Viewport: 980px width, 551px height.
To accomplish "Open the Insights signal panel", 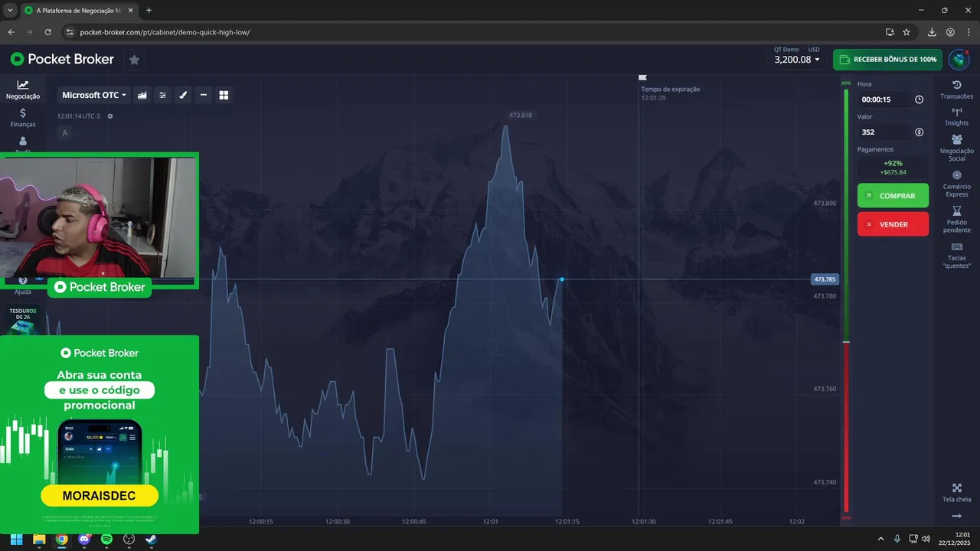I will [x=956, y=116].
